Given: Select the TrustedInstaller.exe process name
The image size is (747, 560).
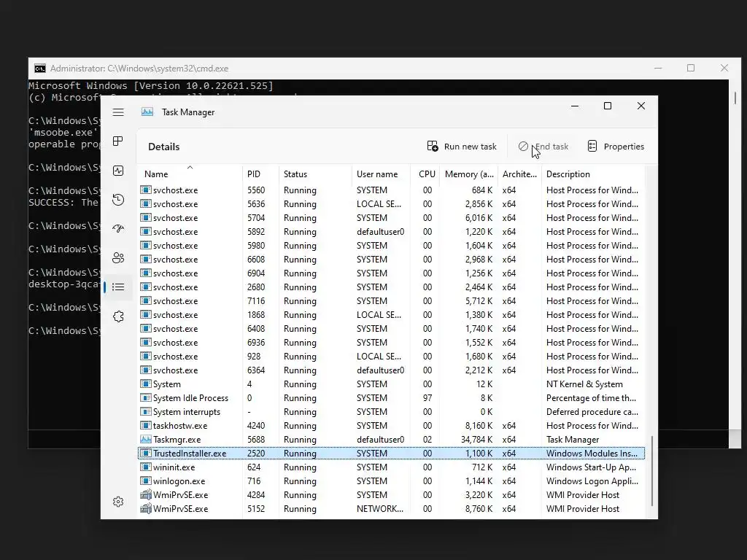Looking at the screenshot, I should [190, 454].
